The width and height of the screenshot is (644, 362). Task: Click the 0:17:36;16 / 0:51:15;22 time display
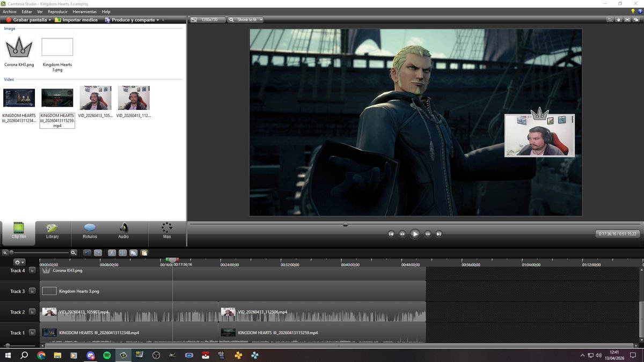[x=618, y=234]
